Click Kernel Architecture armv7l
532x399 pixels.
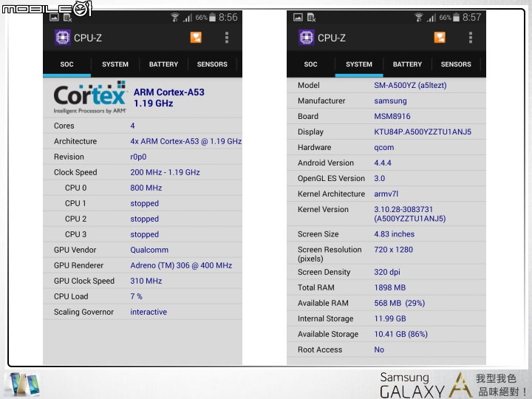pyautogui.click(x=386, y=194)
